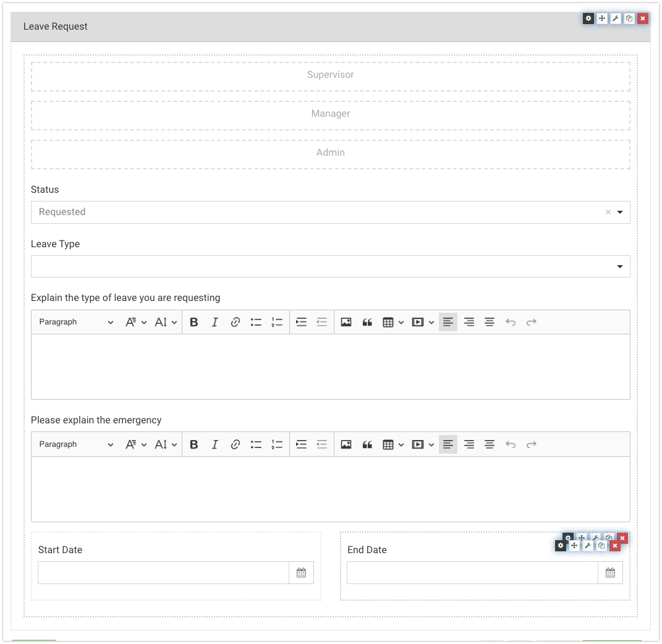
Task: Remove the Leave Request panel with red X
Action: pos(643,19)
